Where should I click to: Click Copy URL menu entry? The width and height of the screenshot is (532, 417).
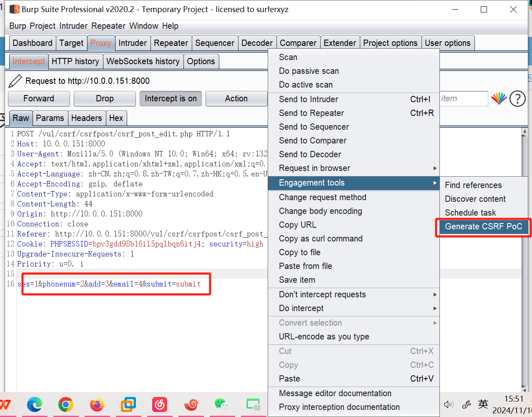point(354,225)
